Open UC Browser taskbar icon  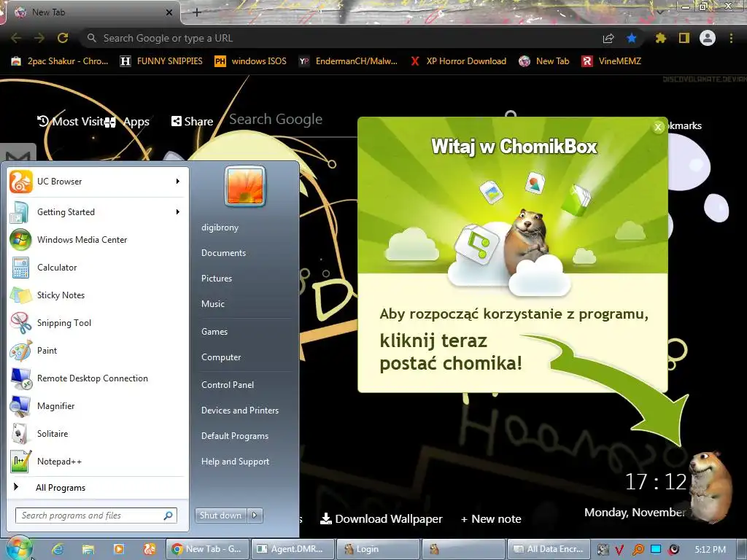coord(150,549)
